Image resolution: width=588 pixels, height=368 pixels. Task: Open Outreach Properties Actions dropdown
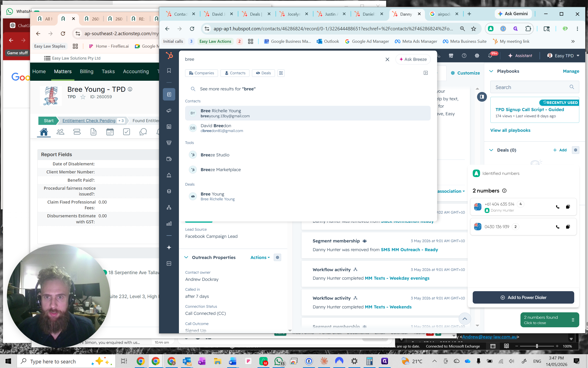pyautogui.click(x=260, y=257)
